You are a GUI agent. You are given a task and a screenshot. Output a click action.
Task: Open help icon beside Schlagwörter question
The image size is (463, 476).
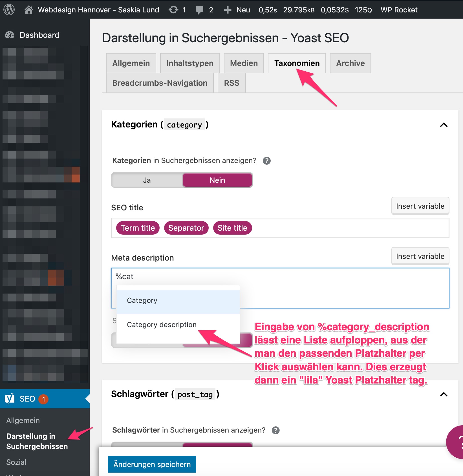[275, 430]
